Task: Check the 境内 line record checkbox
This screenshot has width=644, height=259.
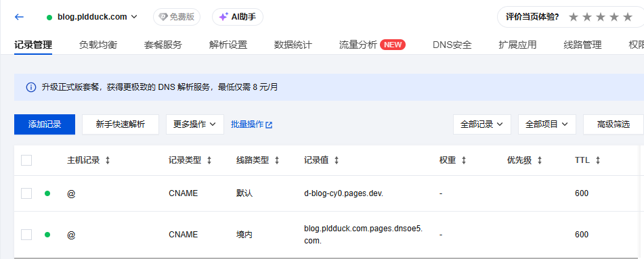Action: pos(26,235)
